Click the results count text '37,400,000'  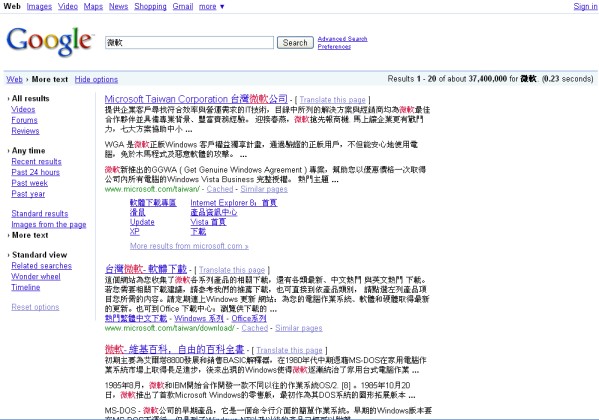pos(487,79)
